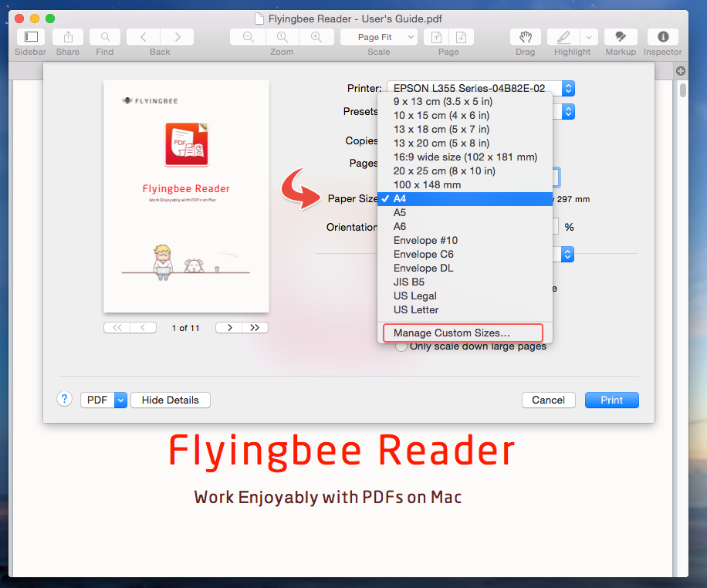The height and width of the screenshot is (588, 707).
Task: Choose 13 x 18 cm paper size
Action: (x=465, y=130)
